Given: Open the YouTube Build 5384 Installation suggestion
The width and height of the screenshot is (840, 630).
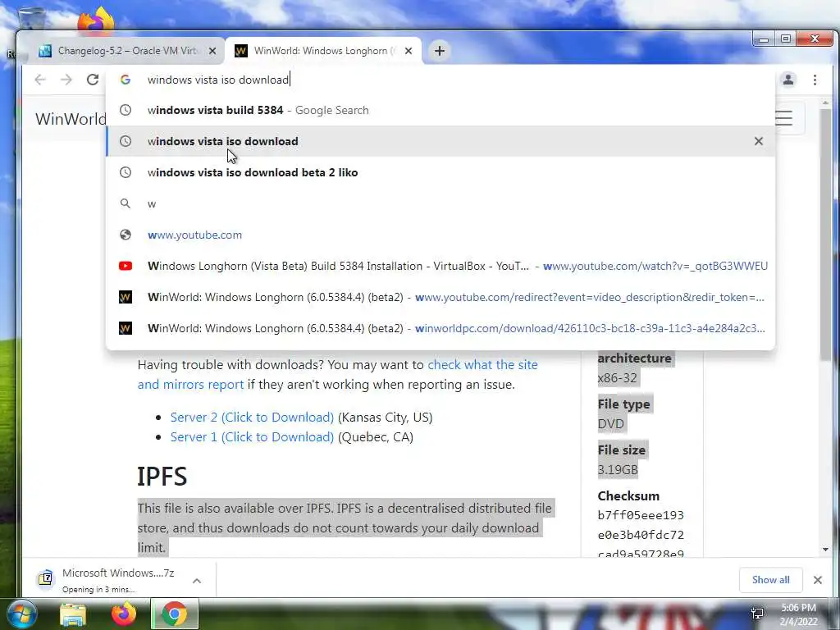Looking at the screenshot, I should tap(441, 266).
